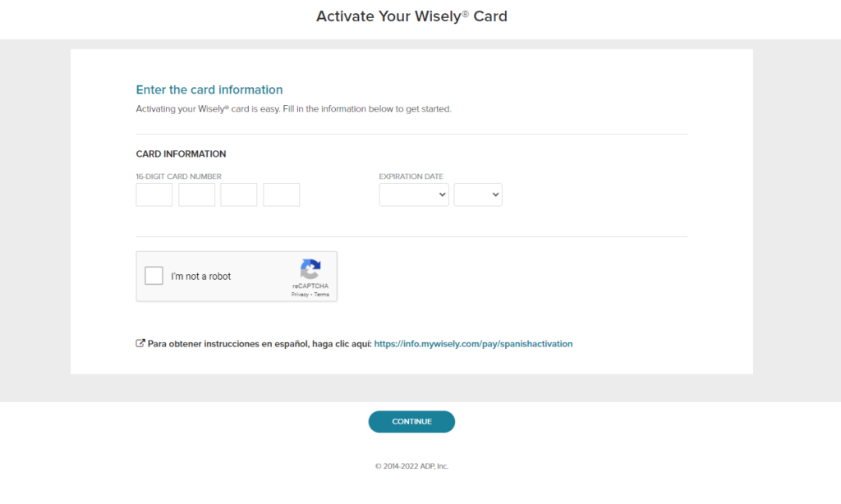Click the EXPIRATION DATE label
The image size is (841, 504).
pos(410,176)
